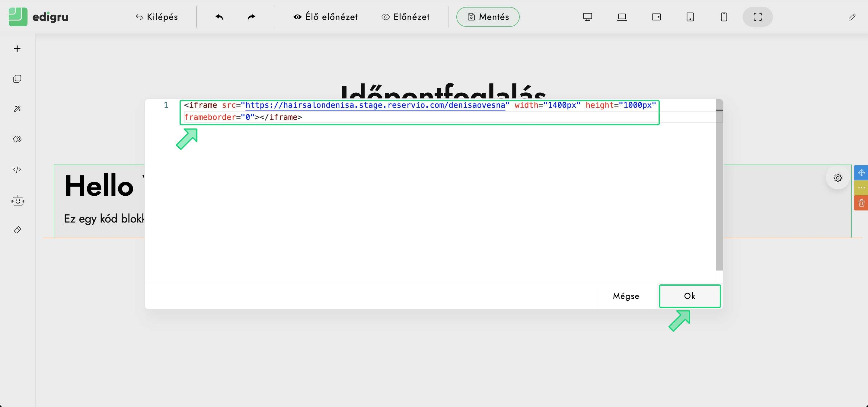This screenshot has height=407, width=868.
Task: Click the blue move block handle
Action: 861,173
